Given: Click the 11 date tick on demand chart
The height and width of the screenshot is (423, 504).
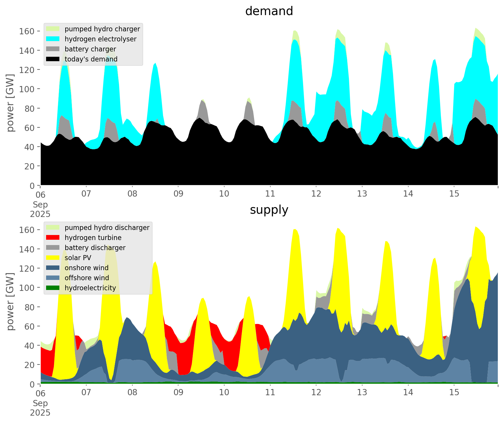Looking at the screenshot, I should click(270, 194).
